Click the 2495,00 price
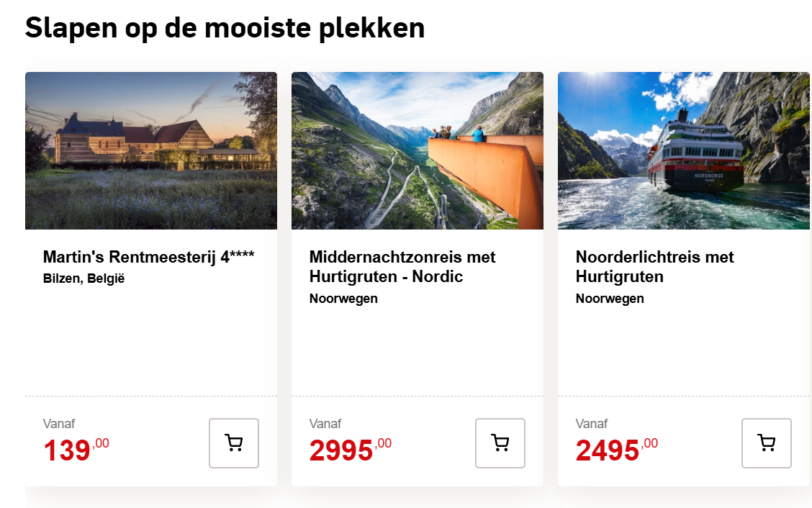 [x=616, y=450]
